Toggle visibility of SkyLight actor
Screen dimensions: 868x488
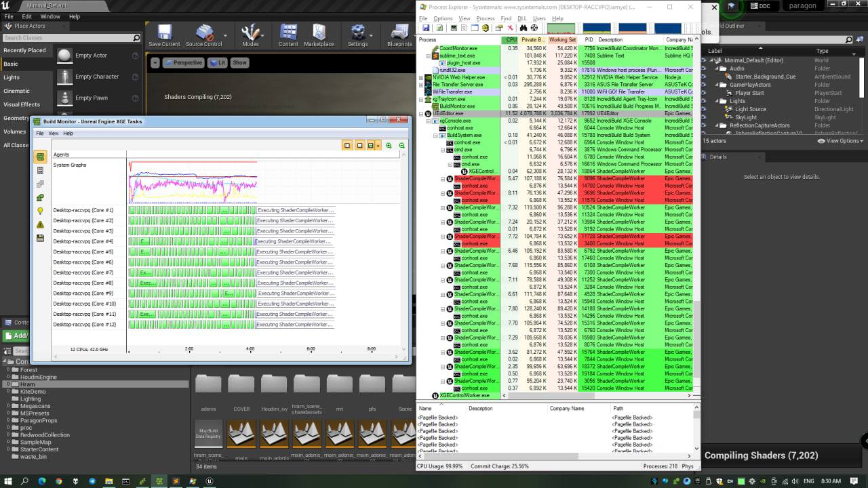pos(704,117)
